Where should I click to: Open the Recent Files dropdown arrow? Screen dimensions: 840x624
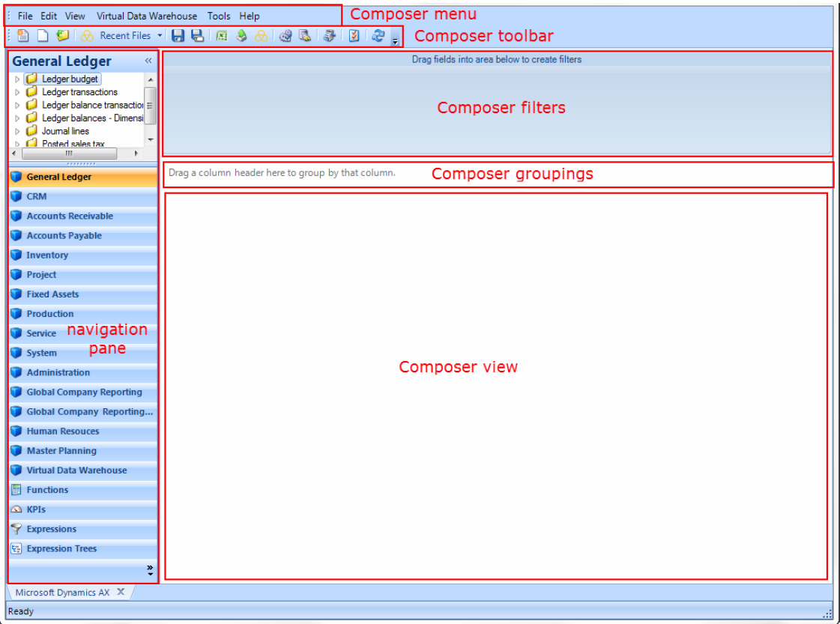[x=160, y=36]
